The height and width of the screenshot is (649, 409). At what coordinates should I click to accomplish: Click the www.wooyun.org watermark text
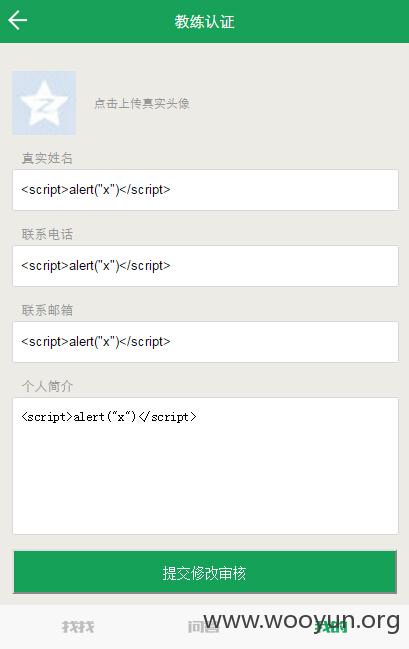(x=301, y=621)
